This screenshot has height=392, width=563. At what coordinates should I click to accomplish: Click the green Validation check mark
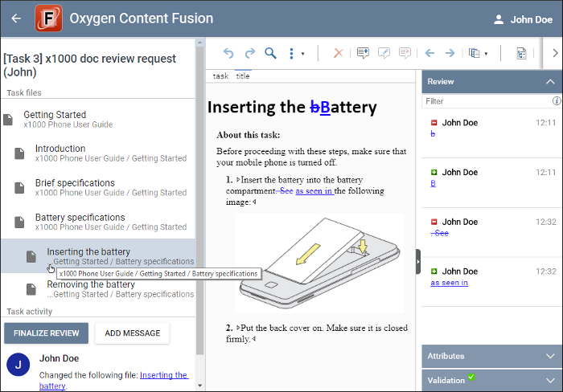pyautogui.click(x=471, y=377)
